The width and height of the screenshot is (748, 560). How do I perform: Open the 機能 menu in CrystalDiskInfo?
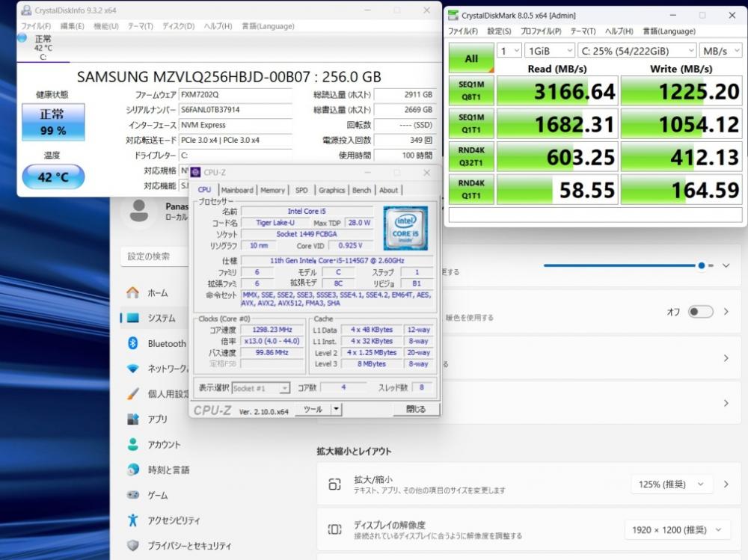(106, 26)
